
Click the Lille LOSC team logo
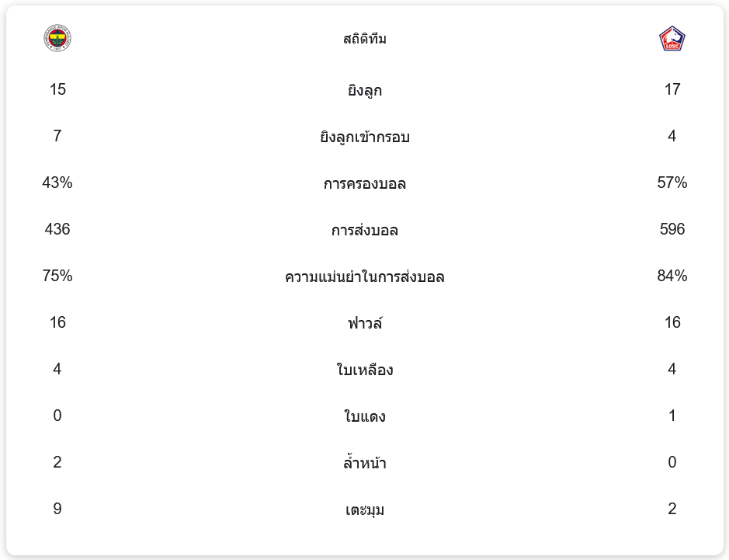click(672, 39)
